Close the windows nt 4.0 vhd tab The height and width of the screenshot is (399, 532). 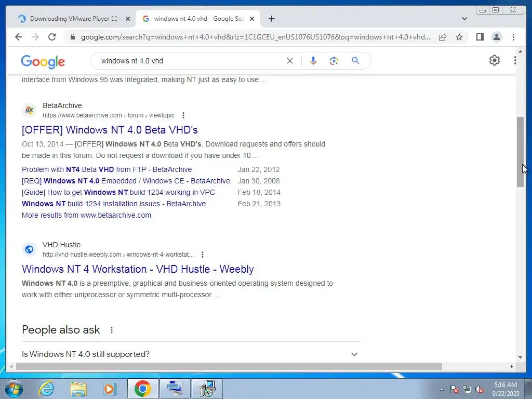[252, 19]
